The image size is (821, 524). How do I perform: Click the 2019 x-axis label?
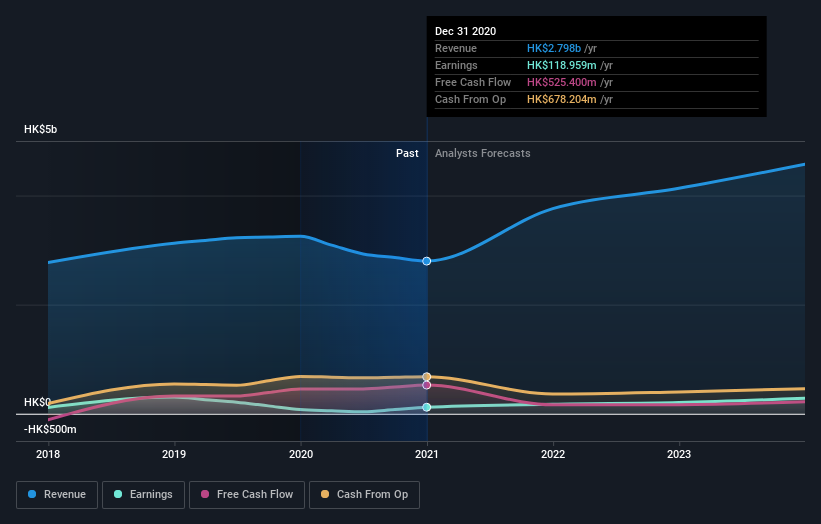click(174, 454)
